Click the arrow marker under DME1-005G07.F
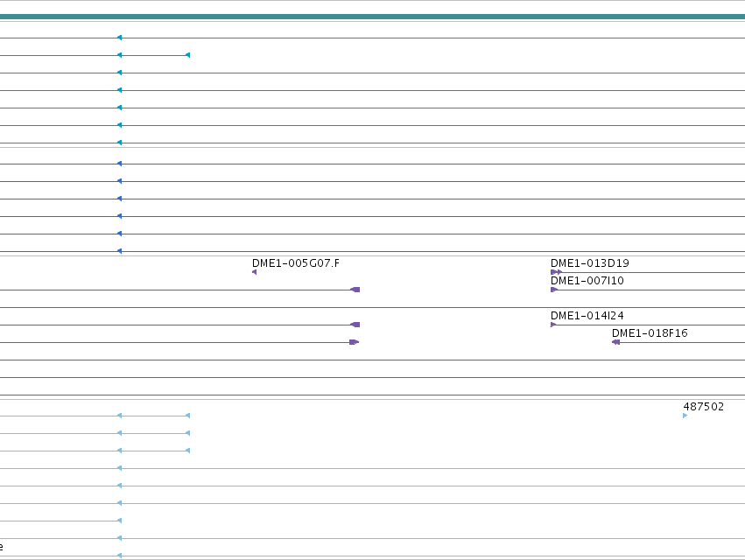 [x=254, y=272]
